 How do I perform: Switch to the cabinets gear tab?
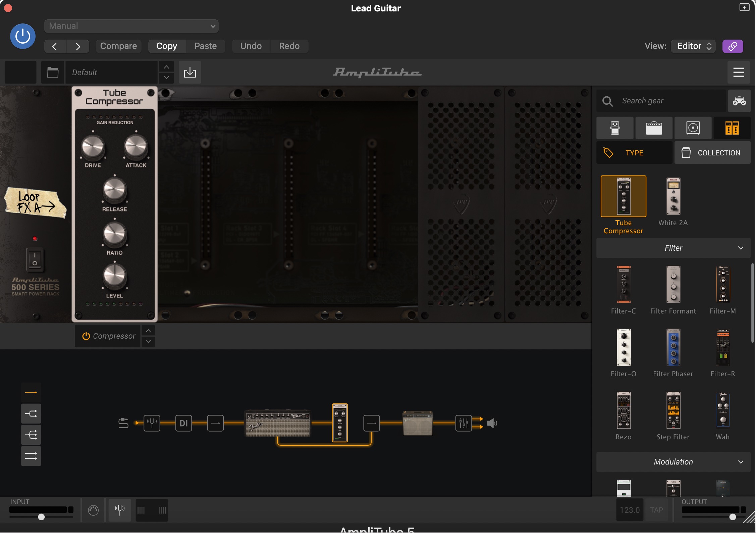[693, 128]
